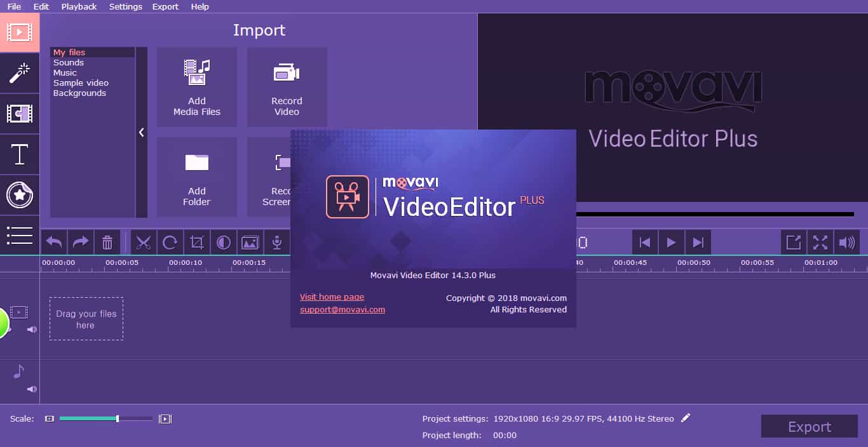This screenshot has height=447, width=868.
Task: Select Music category
Action: coord(93,73)
